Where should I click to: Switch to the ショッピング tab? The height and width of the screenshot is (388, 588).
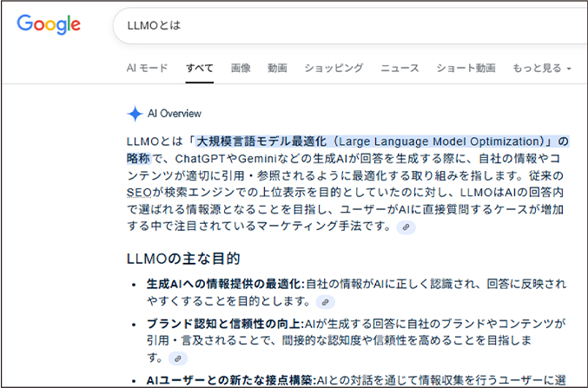pos(334,68)
